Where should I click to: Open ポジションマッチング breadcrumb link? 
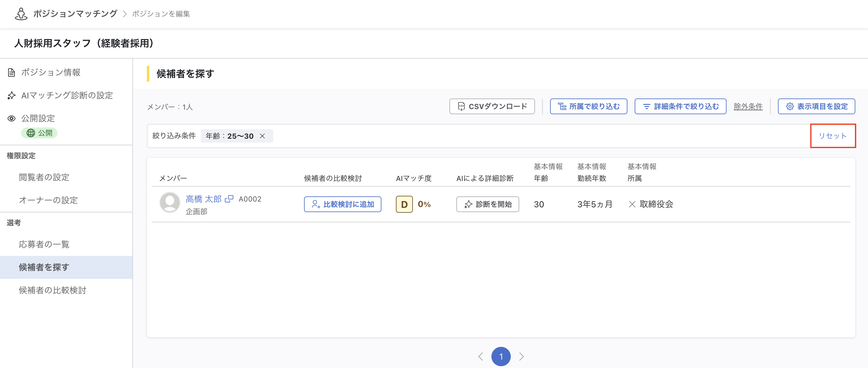point(75,14)
